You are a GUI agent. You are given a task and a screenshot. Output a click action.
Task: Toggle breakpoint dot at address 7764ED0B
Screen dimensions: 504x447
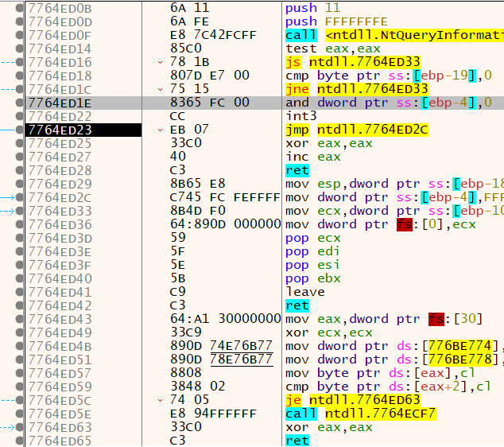[x=20, y=9]
